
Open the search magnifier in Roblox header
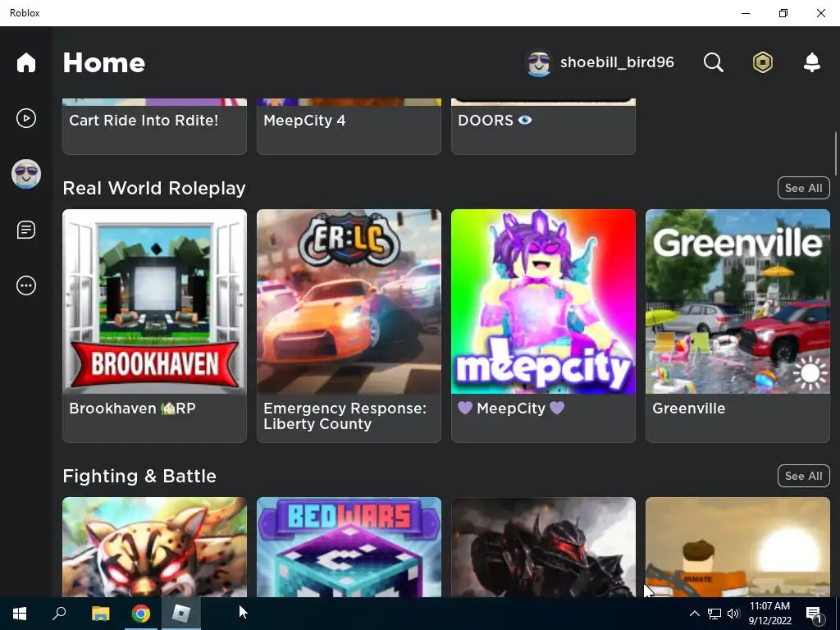tap(713, 62)
